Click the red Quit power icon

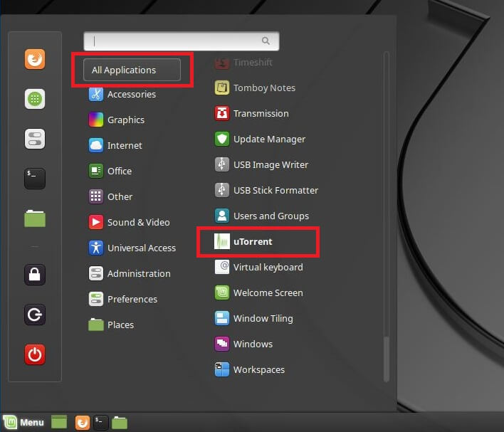pos(35,354)
